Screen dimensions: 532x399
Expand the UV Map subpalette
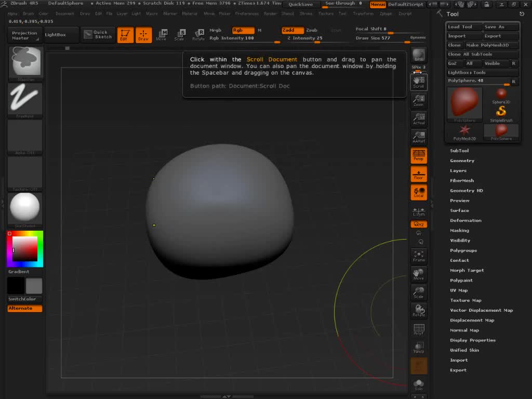(x=459, y=290)
